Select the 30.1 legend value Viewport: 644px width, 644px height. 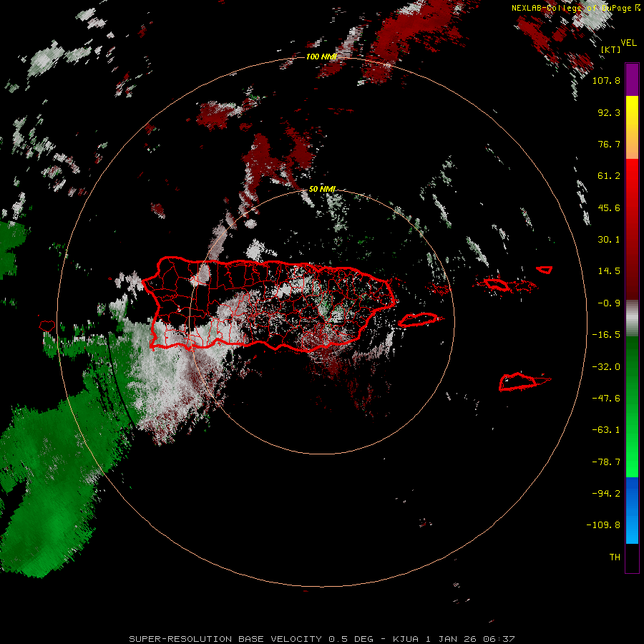(x=609, y=240)
